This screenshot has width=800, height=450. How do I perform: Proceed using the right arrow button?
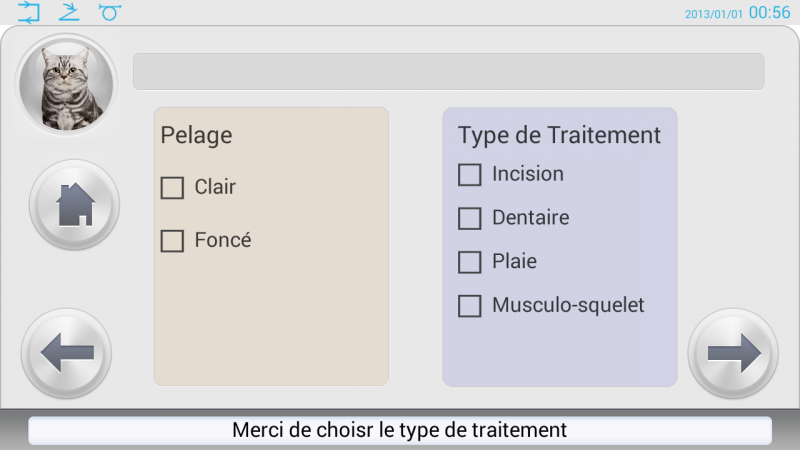733,353
